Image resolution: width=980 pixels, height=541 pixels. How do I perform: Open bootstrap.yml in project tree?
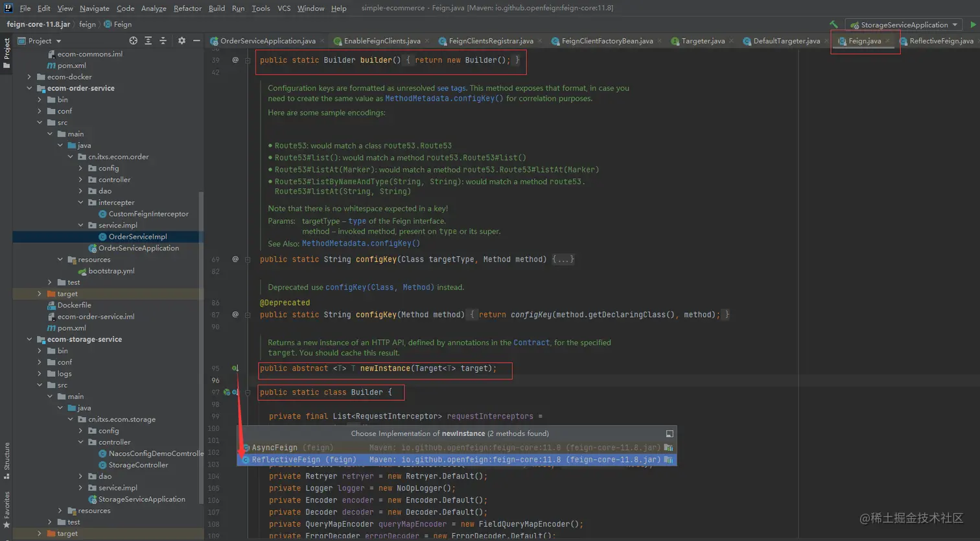click(x=111, y=270)
